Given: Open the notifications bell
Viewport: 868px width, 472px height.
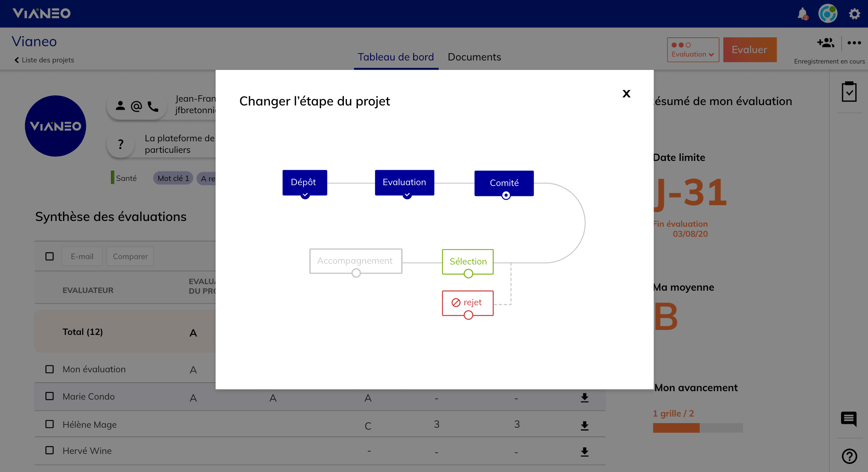Looking at the screenshot, I should (802, 14).
